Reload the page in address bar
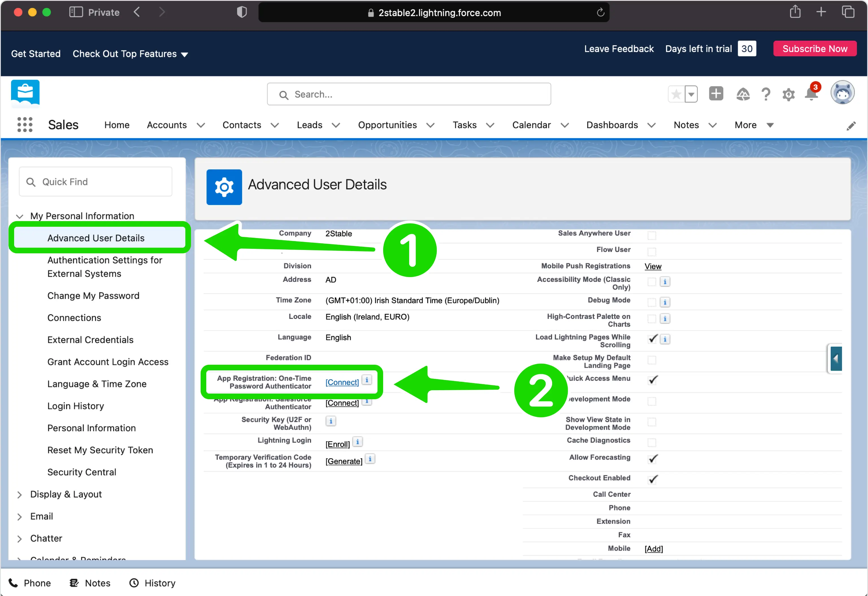This screenshot has height=596, width=868. pyautogui.click(x=600, y=13)
